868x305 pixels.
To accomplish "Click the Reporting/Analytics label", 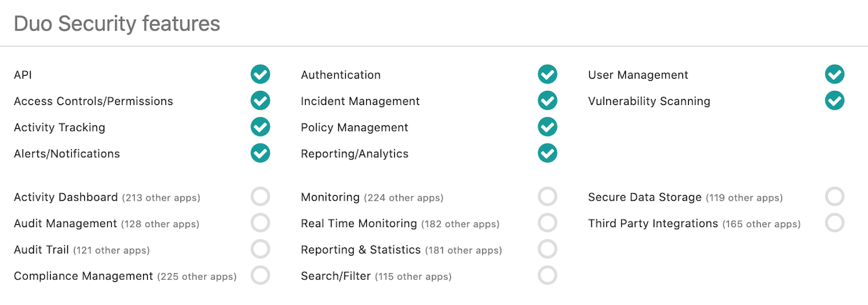I will [x=355, y=154].
